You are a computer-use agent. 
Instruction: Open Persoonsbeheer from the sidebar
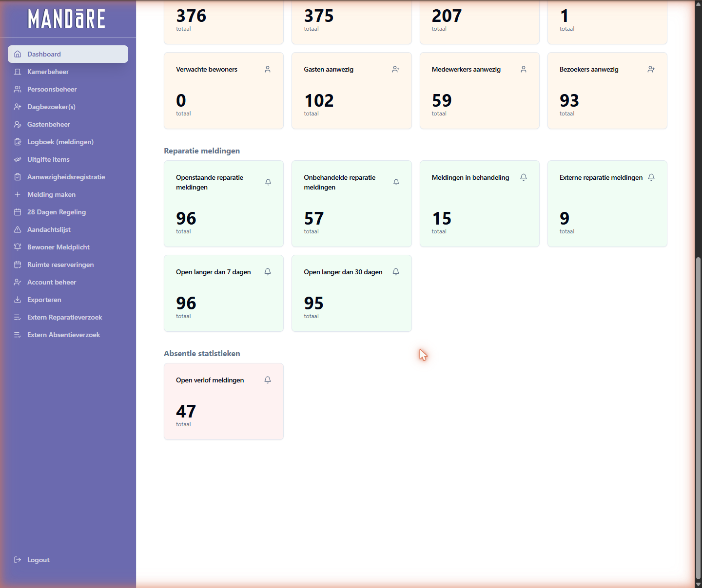tap(68, 89)
